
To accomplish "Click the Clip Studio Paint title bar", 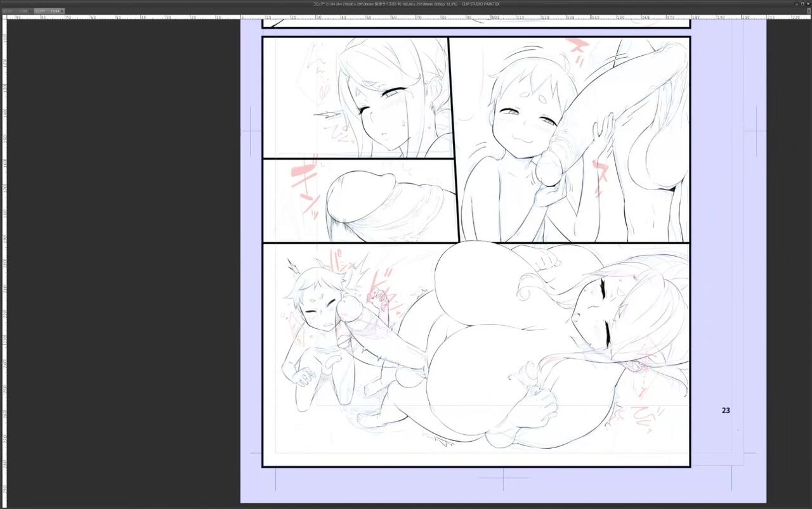I will [x=406, y=3].
